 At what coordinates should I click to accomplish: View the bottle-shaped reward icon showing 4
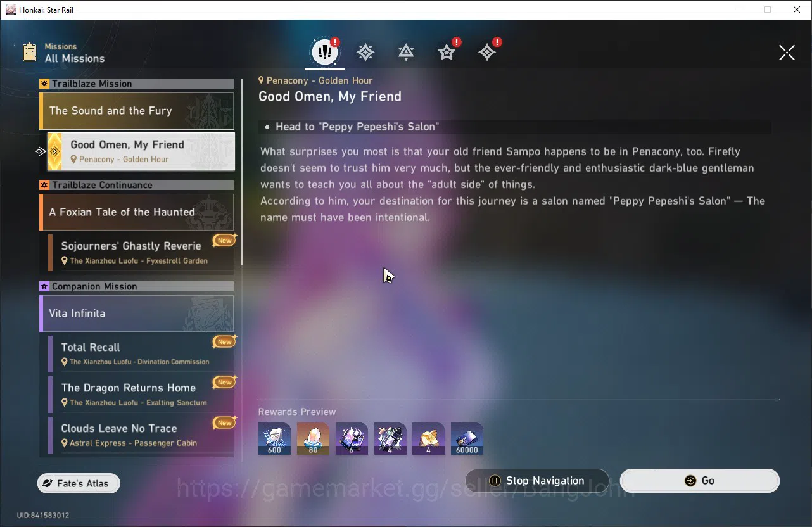point(390,439)
